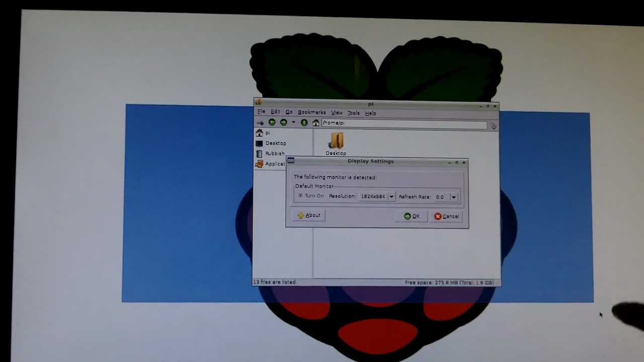Select Rubbish in the sidebar

270,153
